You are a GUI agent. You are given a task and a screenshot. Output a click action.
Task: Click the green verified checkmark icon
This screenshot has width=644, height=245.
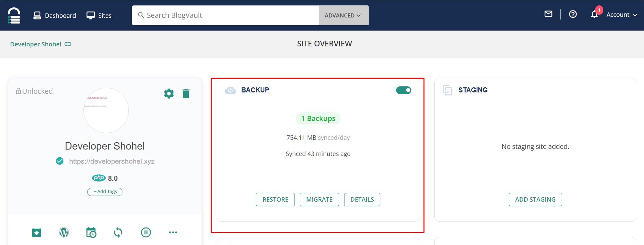60,161
